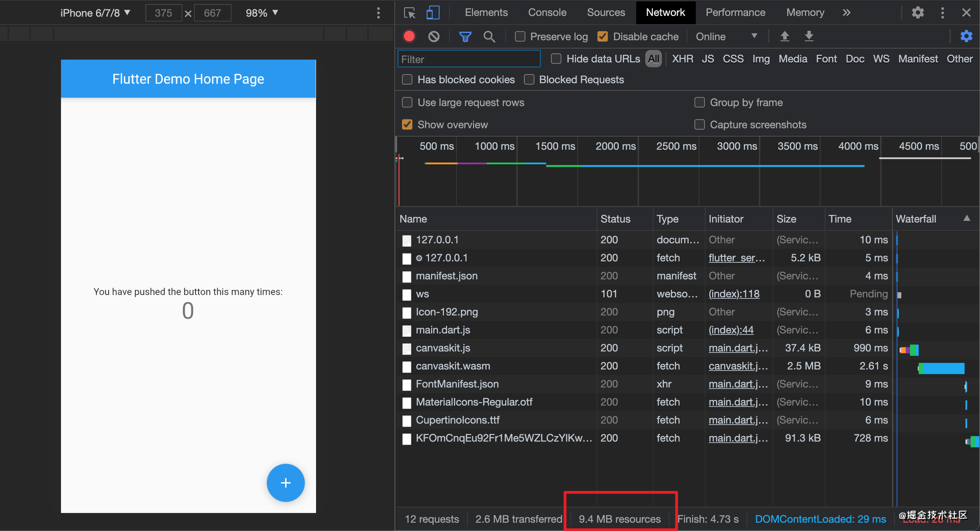Screen dimensions: 980x531
Task: Check Has blocked cookies
Action: [407, 80]
